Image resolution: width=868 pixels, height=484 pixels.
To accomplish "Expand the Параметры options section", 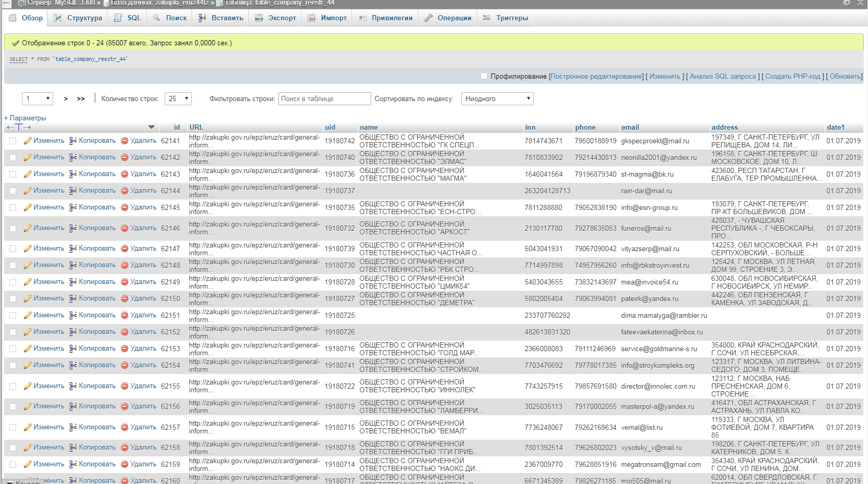I will (25, 118).
